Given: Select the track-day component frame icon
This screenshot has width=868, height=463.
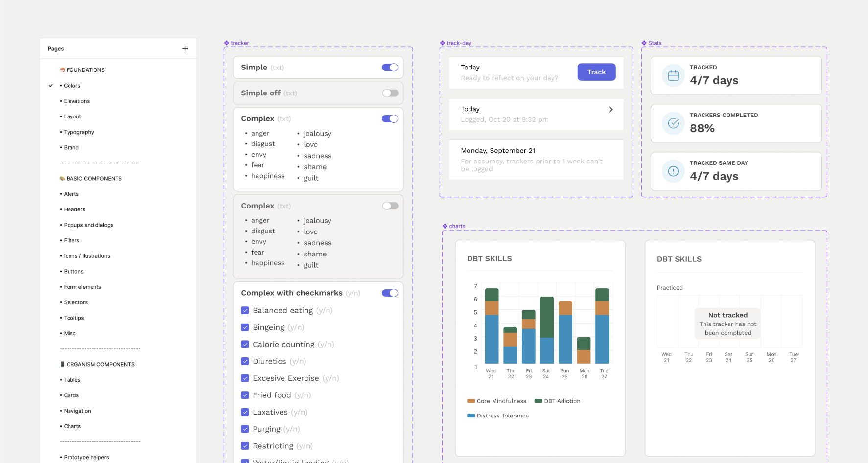Looking at the screenshot, I should 443,43.
